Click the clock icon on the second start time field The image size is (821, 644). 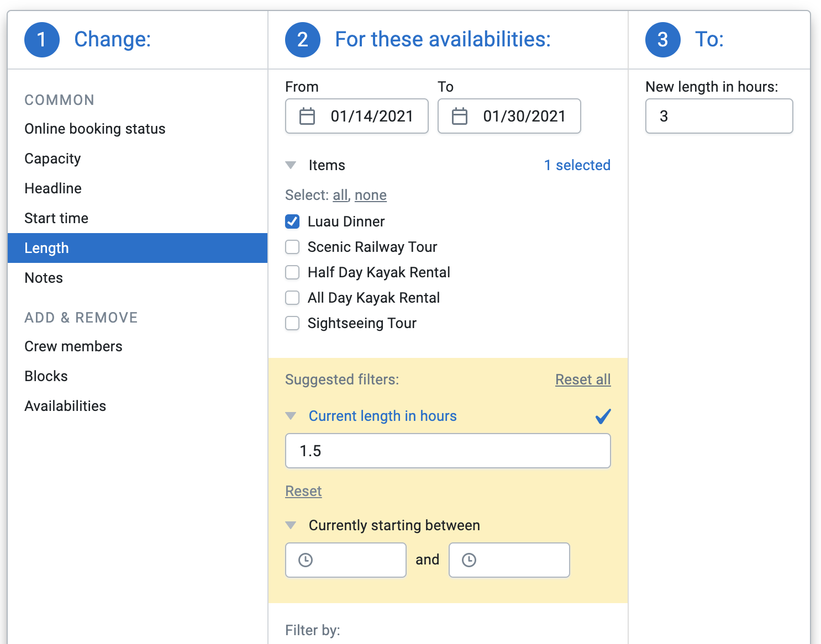pyautogui.click(x=469, y=560)
